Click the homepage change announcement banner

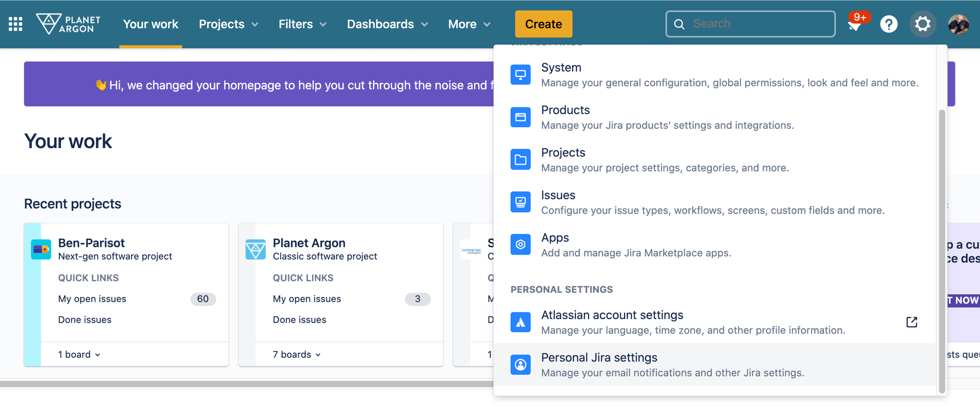click(x=258, y=84)
